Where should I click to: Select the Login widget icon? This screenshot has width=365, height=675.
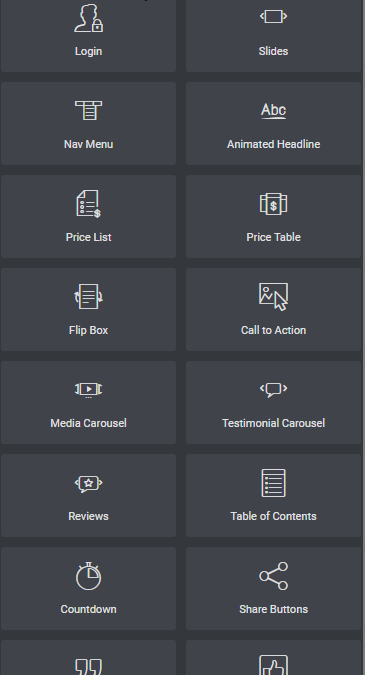click(89, 18)
